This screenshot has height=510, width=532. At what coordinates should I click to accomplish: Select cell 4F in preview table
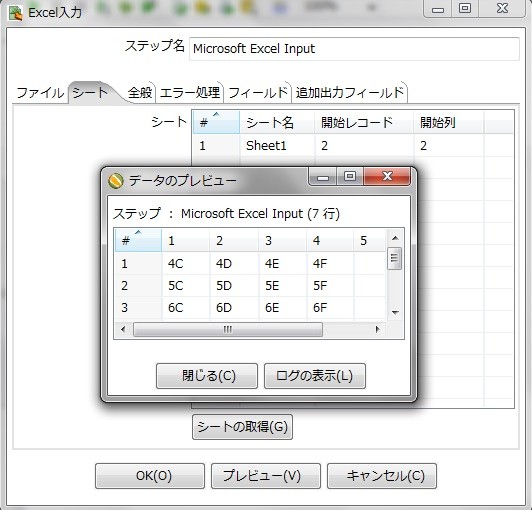(330, 264)
